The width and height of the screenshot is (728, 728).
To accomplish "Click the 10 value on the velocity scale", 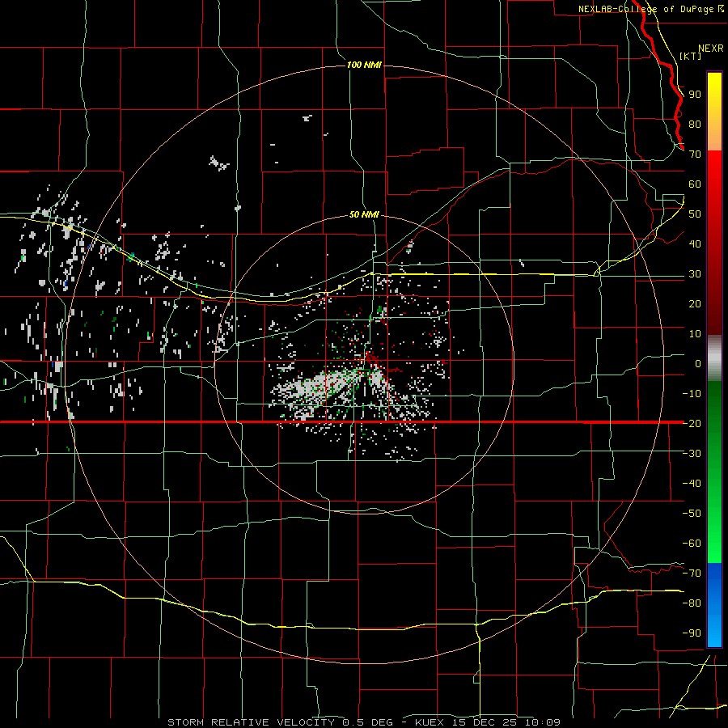I will (x=695, y=334).
